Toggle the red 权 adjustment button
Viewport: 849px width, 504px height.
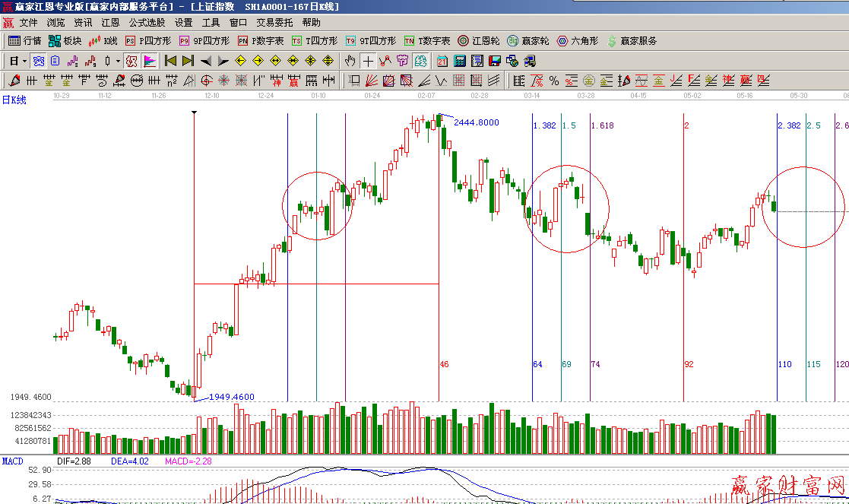[131, 61]
